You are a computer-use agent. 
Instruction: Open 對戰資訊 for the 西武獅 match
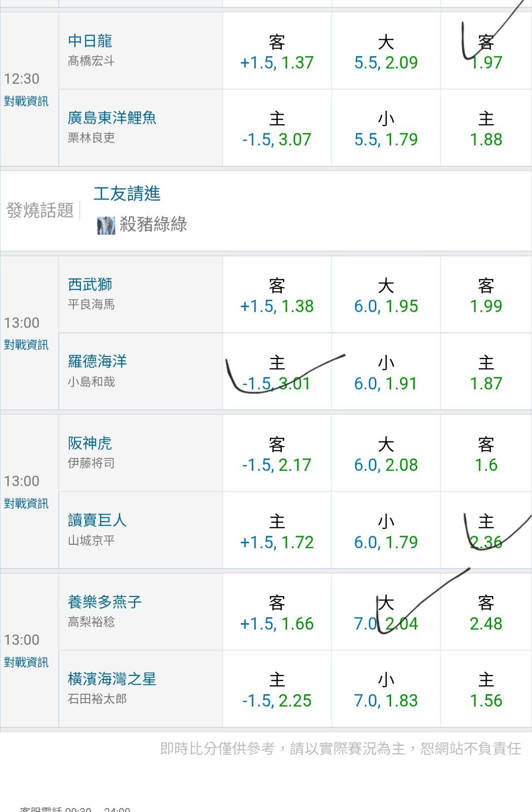pos(26,345)
